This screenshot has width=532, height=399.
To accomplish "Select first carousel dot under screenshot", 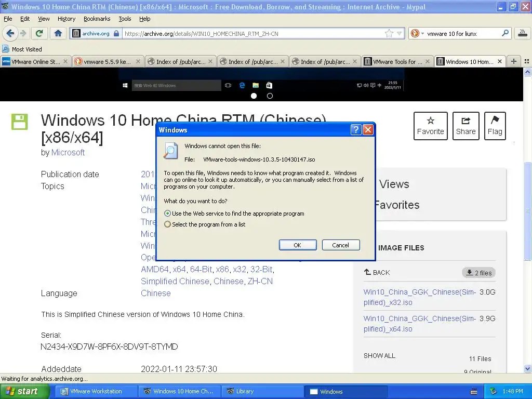I will [x=254, y=96].
